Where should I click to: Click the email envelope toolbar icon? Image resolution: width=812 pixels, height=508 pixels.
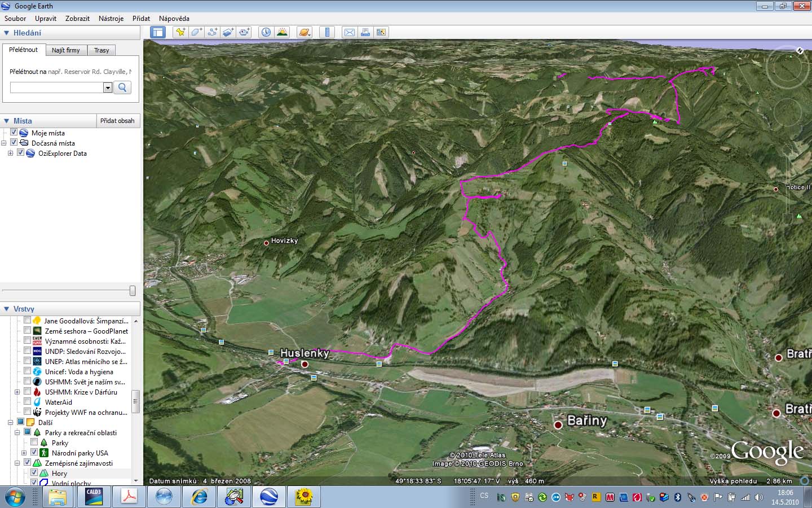pos(350,32)
